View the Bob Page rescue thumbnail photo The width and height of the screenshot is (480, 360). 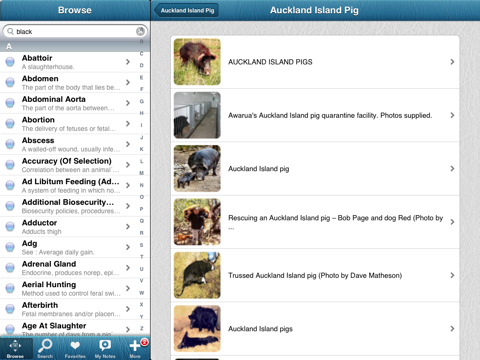(197, 222)
